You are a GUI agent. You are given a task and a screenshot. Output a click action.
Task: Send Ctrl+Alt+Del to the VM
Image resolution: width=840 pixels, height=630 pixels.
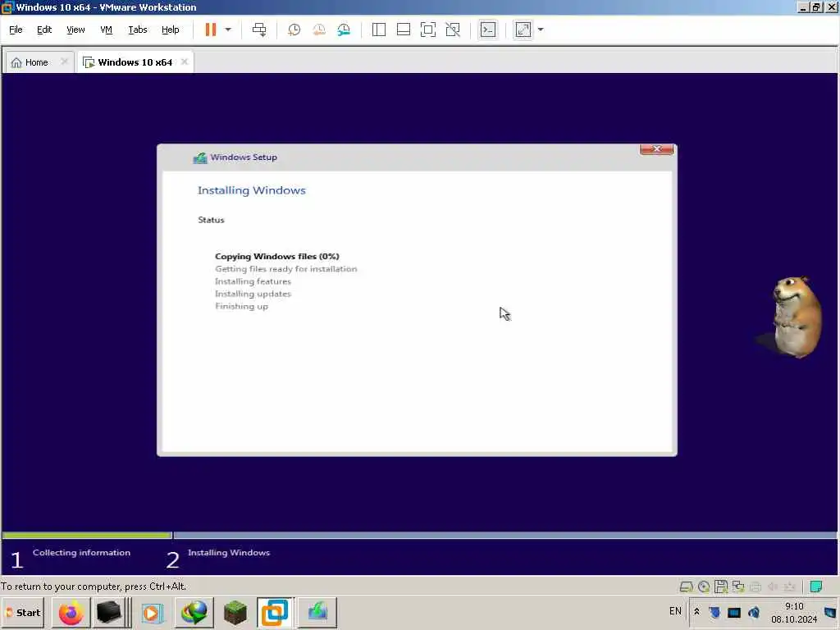tap(259, 30)
